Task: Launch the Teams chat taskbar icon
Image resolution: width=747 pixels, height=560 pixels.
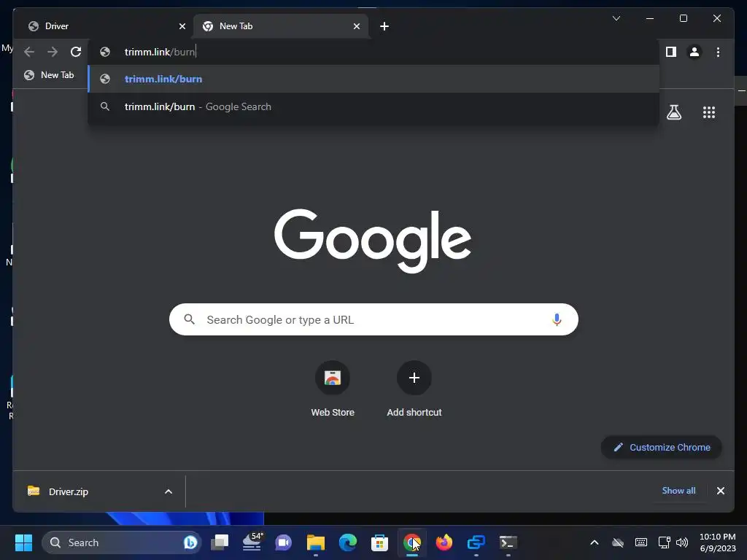Action: [284, 542]
